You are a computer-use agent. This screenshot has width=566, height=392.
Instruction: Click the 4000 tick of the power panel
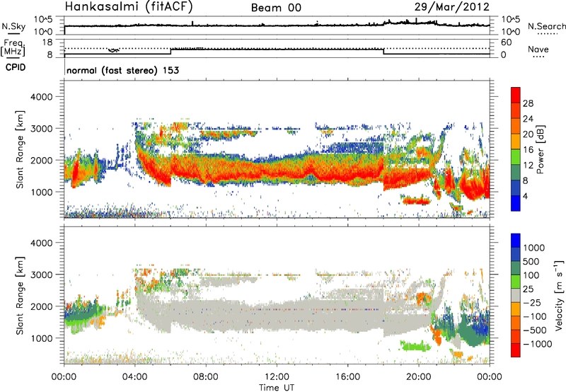point(41,97)
